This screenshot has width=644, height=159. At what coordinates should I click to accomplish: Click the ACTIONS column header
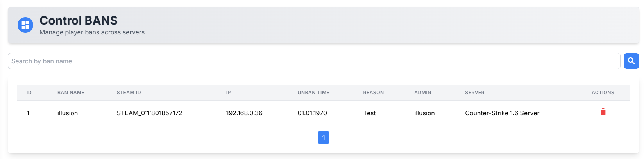pos(603,93)
